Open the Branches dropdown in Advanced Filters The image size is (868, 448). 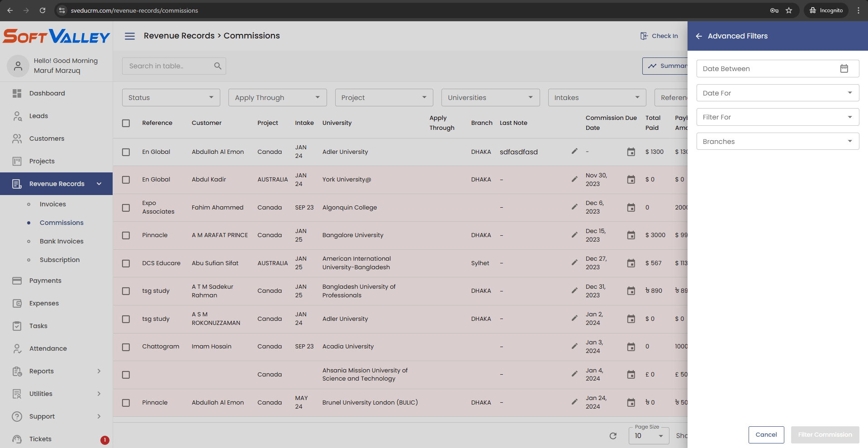click(777, 142)
